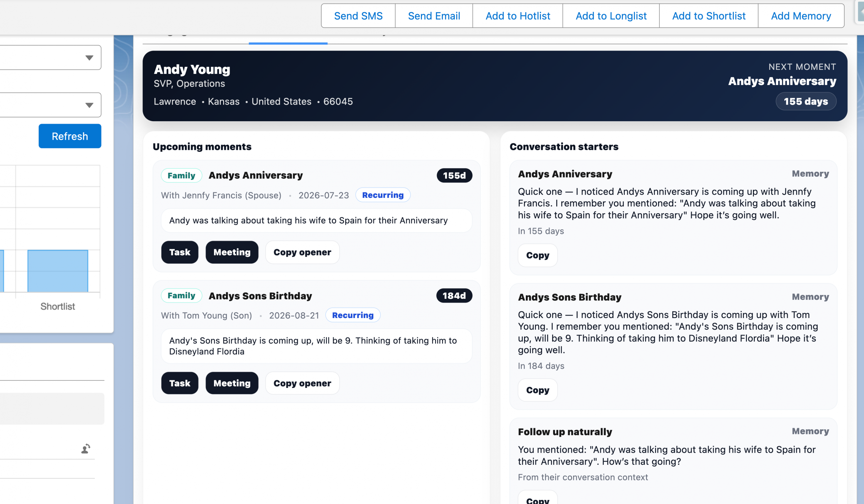Click Send SMS in top toolbar
The width and height of the screenshot is (864, 504).
358,16
